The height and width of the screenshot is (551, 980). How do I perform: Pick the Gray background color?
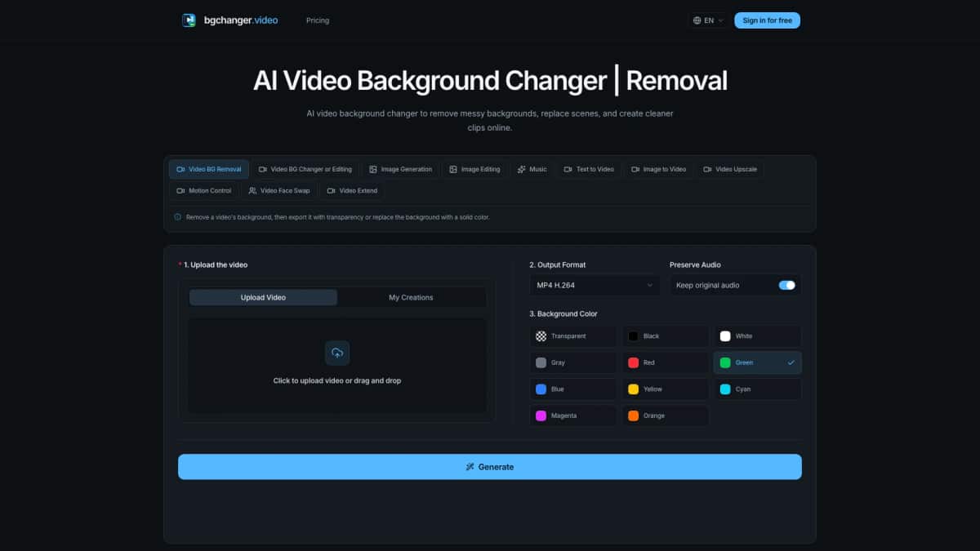coord(573,362)
